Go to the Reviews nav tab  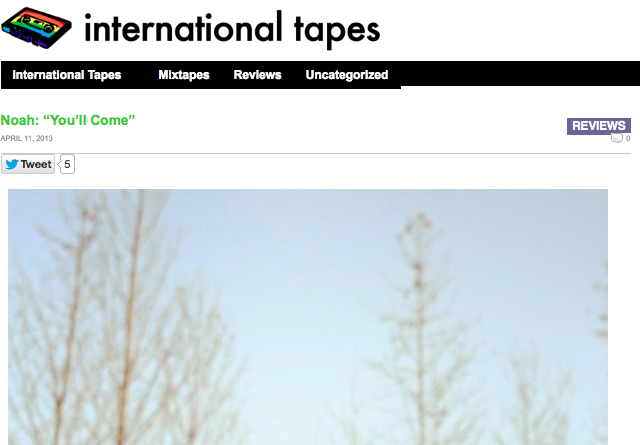coord(257,75)
